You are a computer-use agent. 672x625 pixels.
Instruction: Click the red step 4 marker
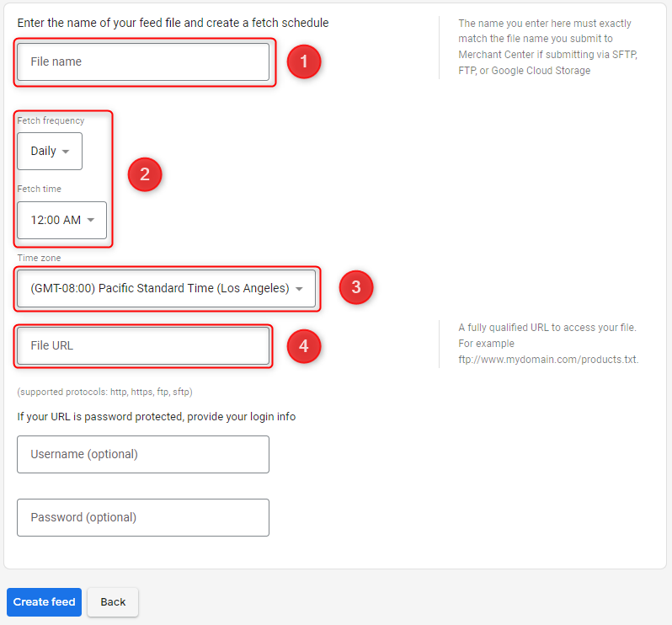coord(304,346)
